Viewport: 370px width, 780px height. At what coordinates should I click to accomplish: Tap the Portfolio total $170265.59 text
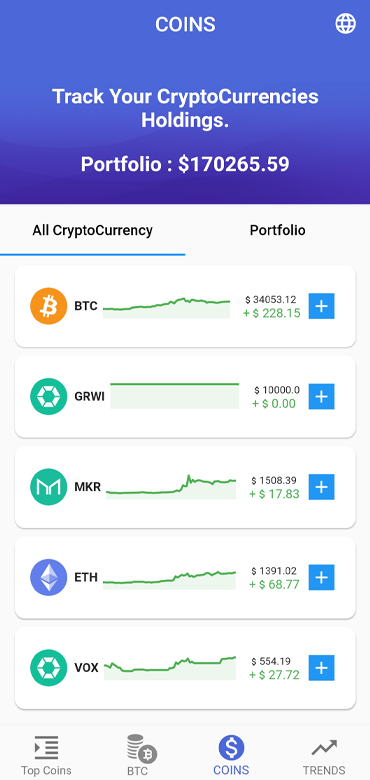185,164
